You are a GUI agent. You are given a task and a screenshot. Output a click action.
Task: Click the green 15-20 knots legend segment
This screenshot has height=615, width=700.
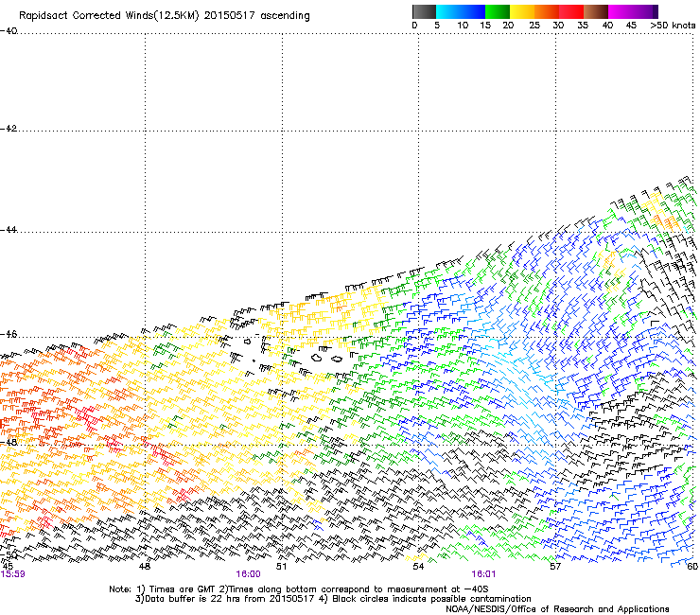click(x=498, y=11)
